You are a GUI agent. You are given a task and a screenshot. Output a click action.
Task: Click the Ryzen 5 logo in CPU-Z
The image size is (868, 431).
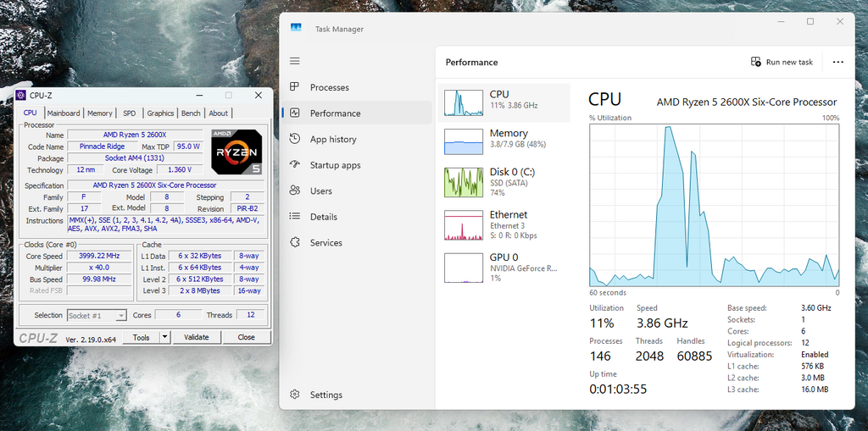237,152
